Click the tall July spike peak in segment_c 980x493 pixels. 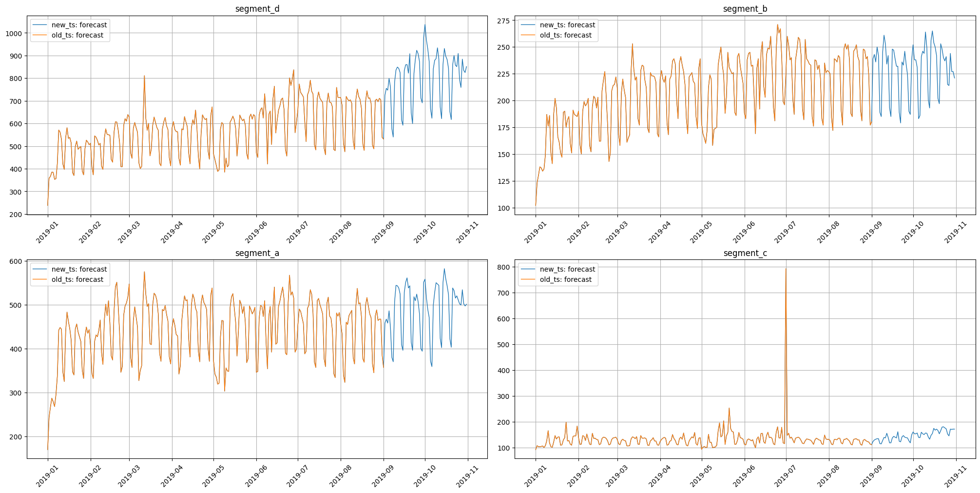coord(786,269)
